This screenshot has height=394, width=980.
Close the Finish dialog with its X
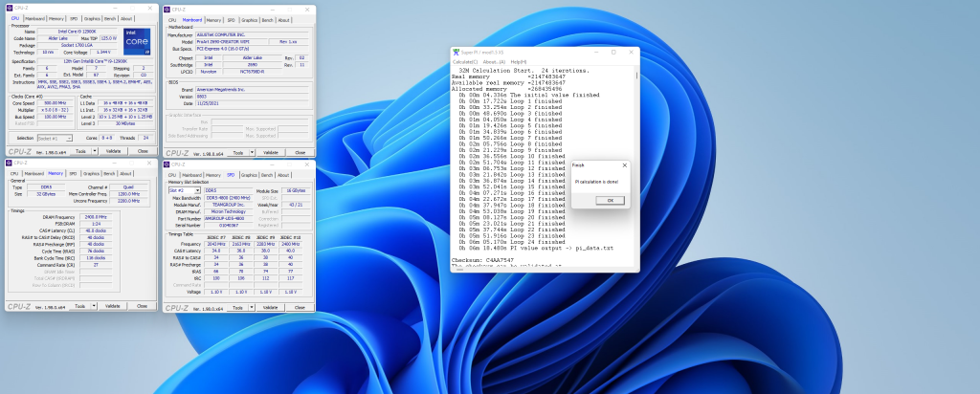pos(623,164)
